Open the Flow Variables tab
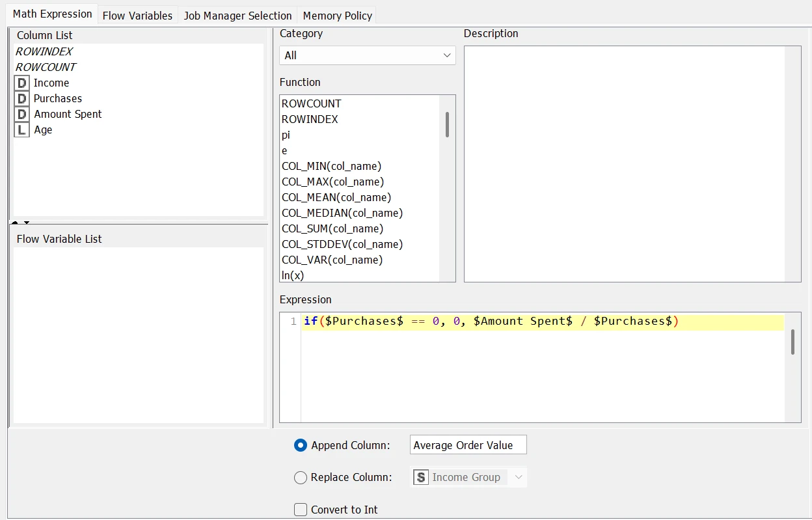812x520 pixels. pyautogui.click(x=138, y=16)
